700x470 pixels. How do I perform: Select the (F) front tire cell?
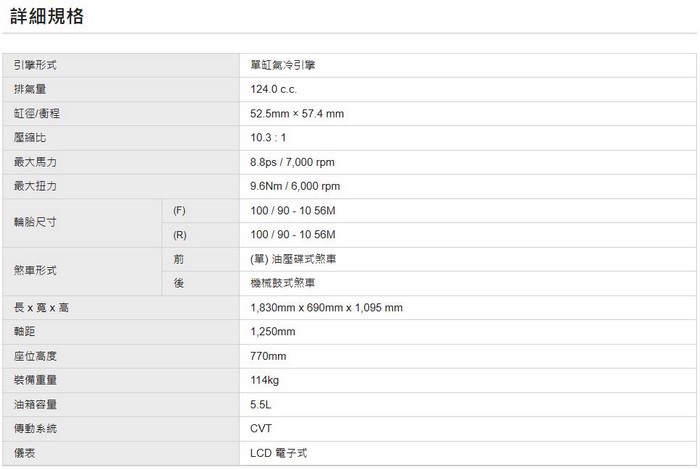pyautogui.click(x=180, y=210)
